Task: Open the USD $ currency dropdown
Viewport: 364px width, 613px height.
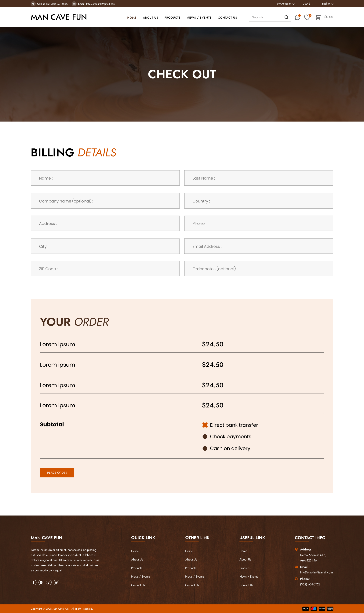Action: coord(308,4)
